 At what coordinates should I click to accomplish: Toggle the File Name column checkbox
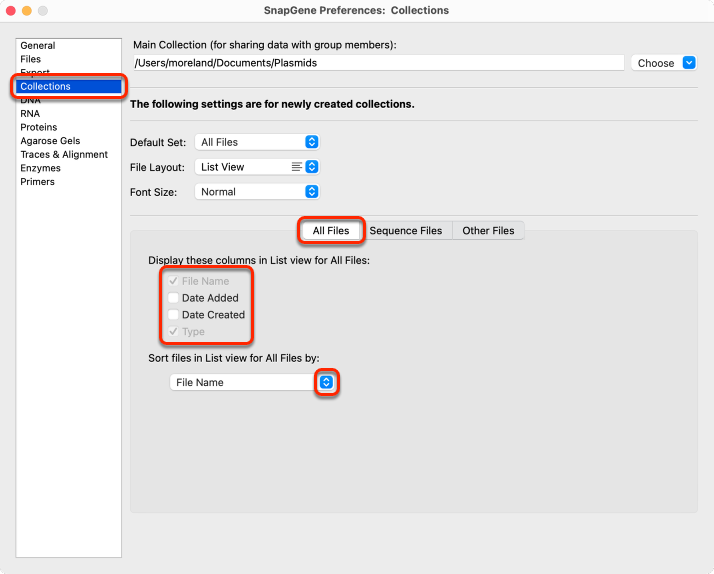(173, 281)
